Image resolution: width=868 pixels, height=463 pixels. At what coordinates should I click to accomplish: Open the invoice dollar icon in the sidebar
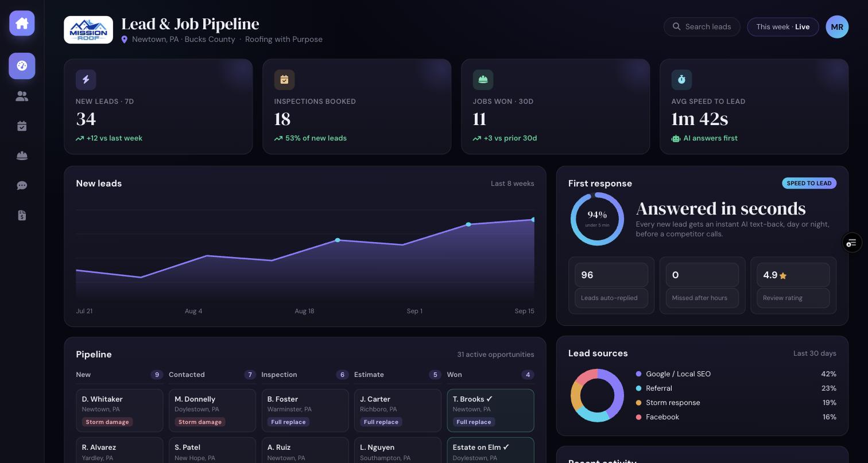coord(22,216)
